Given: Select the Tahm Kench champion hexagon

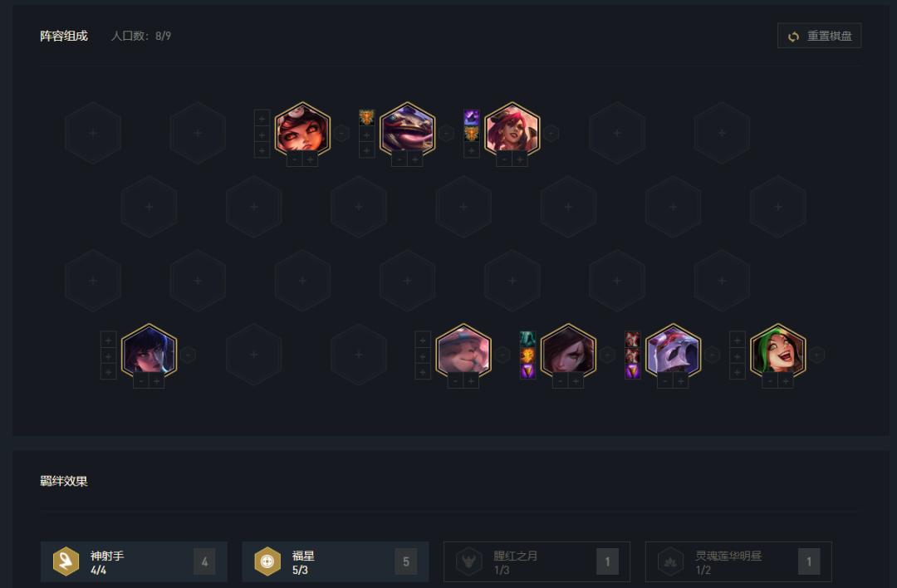Looking at the screenshot, I should pyautogui.click(x=407, y=130).
